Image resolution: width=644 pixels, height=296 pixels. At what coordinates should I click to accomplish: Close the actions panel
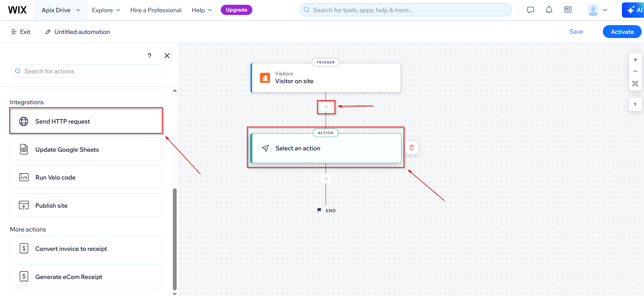point(167,56)
